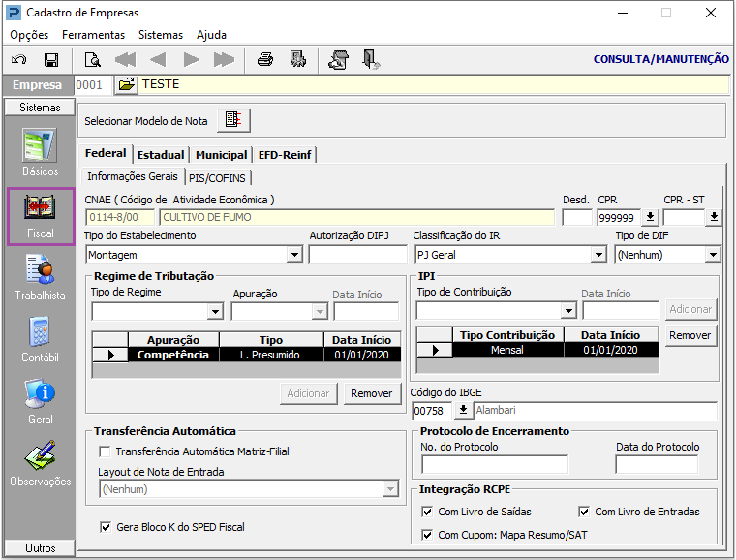Click Empresa code field 0001

tap(92, 85)
